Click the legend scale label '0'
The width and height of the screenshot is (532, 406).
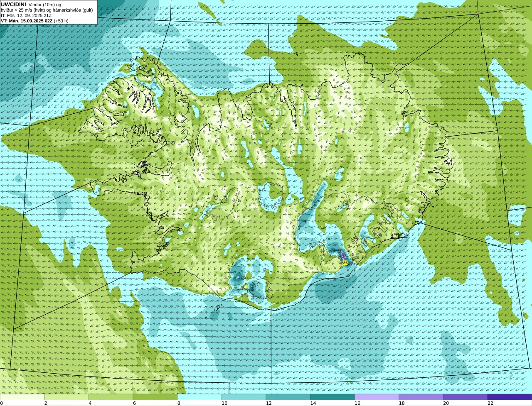pos(2,403)
